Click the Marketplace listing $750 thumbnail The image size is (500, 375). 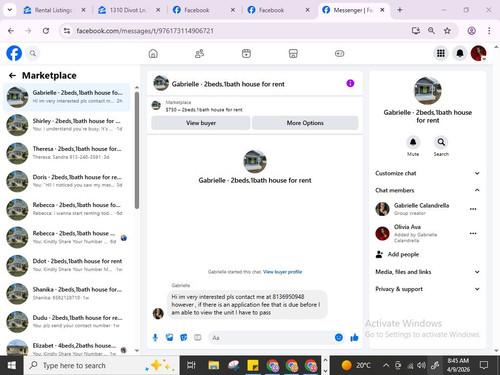(x=156, y=106)
